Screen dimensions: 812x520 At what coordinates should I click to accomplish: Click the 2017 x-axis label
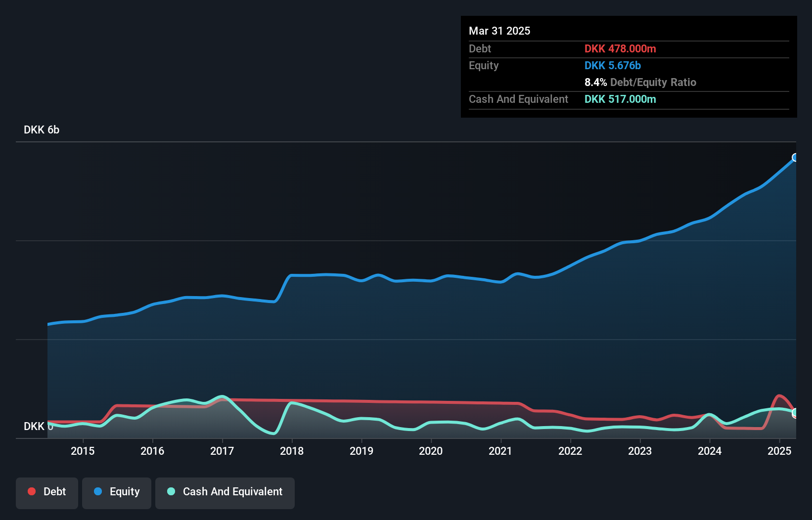[x=222, y=451]
